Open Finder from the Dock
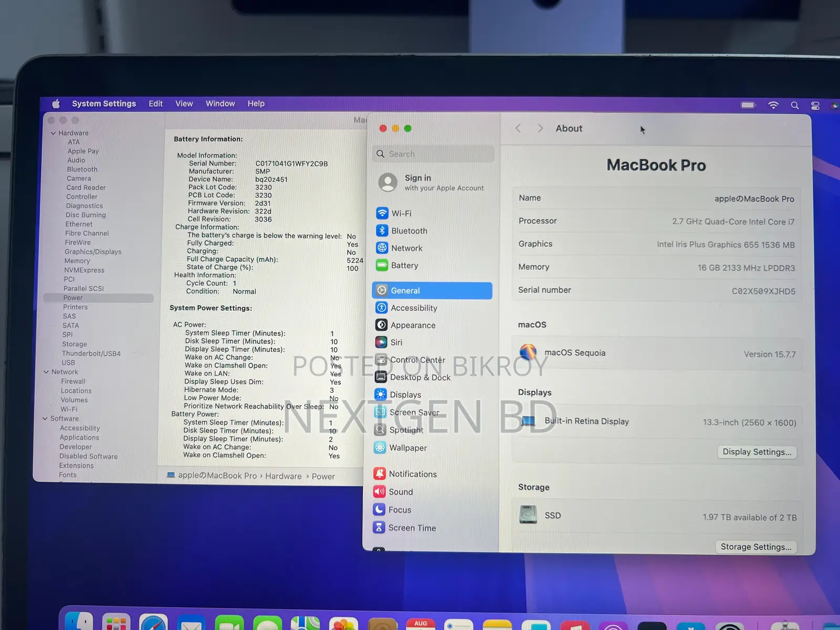This screenshot has width=840, height=630. pos(79,622)
